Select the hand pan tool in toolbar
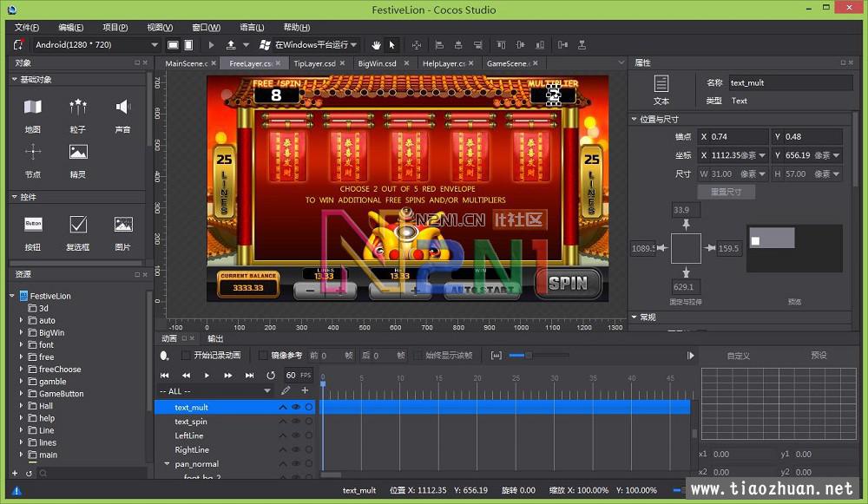This screenshot has height=504, width=868. coord(376,45)
